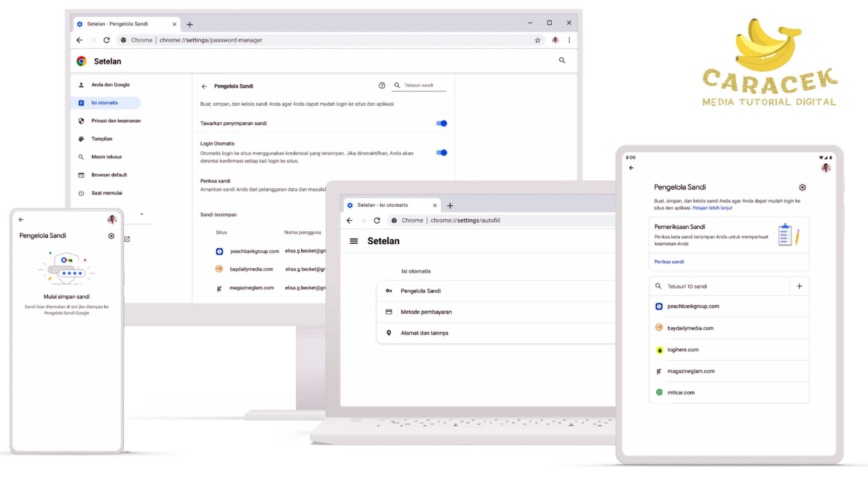Click back arrow in laptop Chrome toolbar

point(350,220)
